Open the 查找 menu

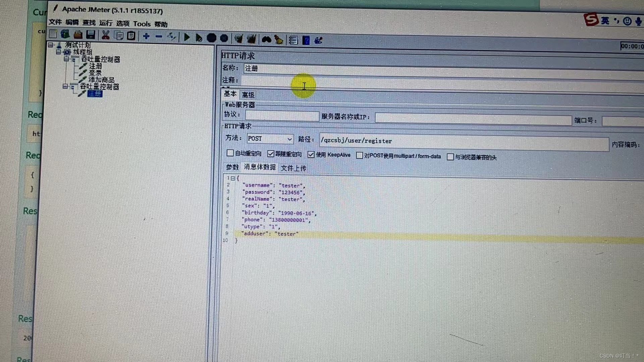coord(89,22)
